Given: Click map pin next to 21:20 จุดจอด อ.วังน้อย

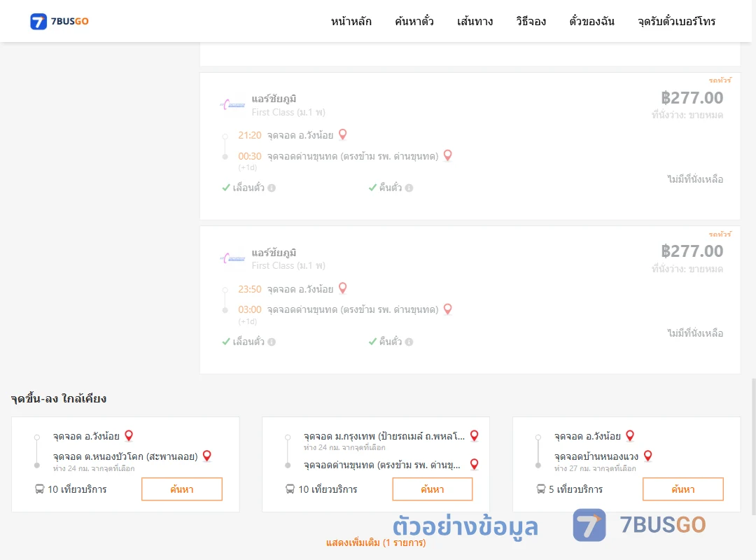Looking at the screenshot, I should tap(343, 134).
